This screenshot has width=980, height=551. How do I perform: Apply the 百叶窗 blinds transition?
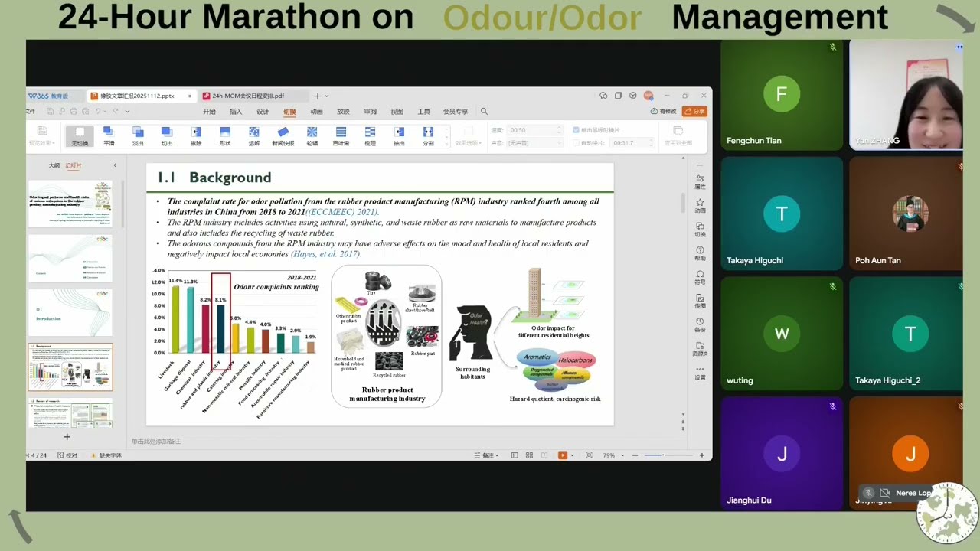[341, 136]
